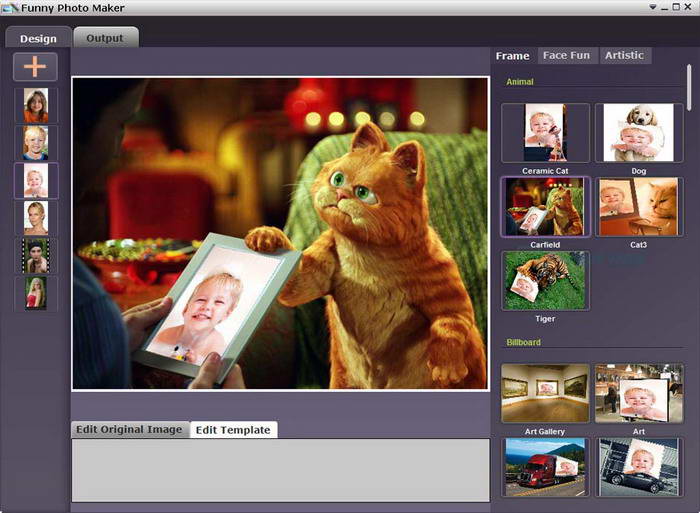Pick the Cat3 frame template
Image resolution: width=700 pixels, height=513 pixels.
point(639,207)
